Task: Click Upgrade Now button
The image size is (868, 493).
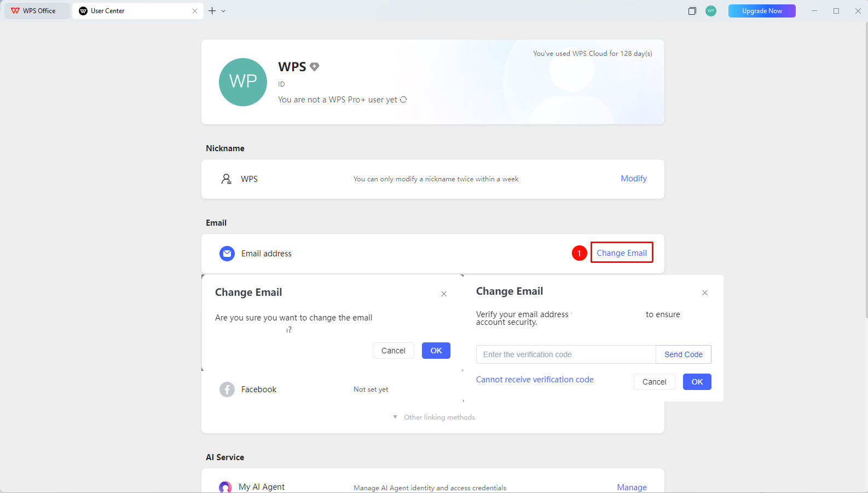Action: click(762, 11)
